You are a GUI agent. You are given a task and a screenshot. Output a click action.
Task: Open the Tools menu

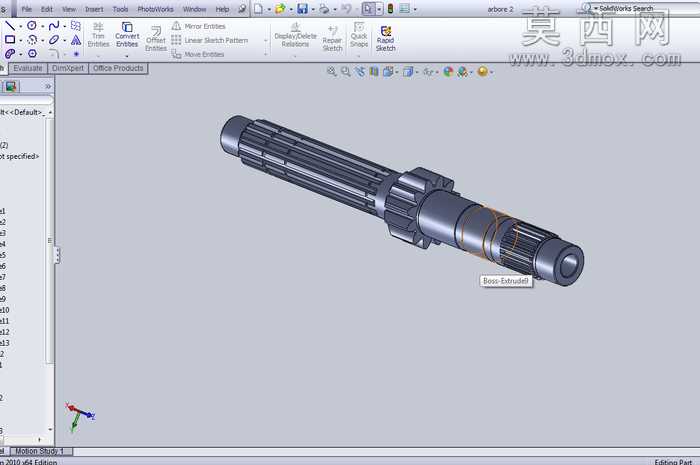click(x=120, y=9)
